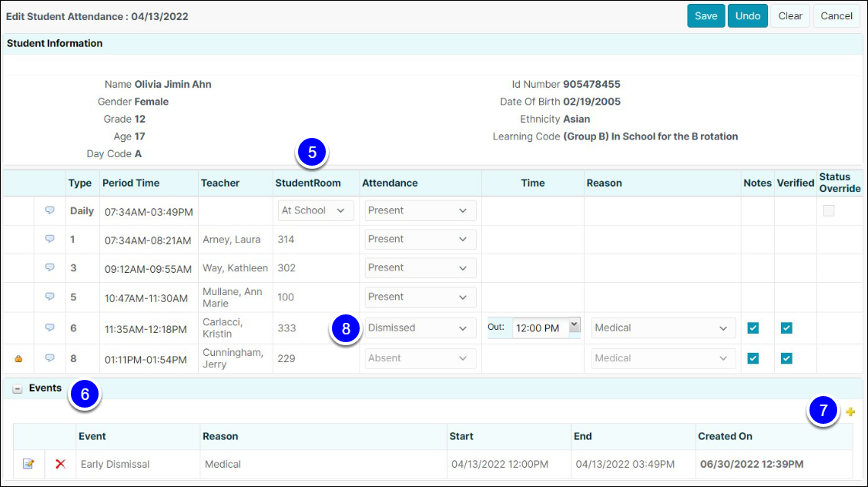The width and height of the screenshot is (868, 487).
Task: Uncheck Notes checkbox for period 6
Action: pyautogui.click(x=753, y=328)
